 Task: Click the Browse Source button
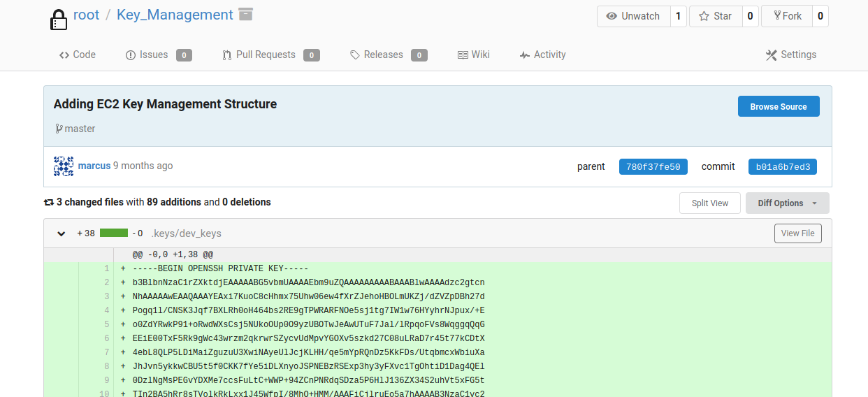pos(778,107)
